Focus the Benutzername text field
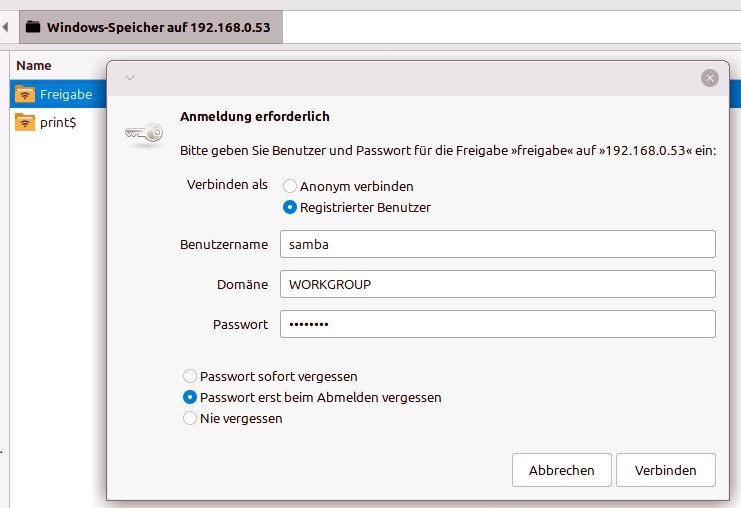Screen dimensions: 741x508 point(497,244)
